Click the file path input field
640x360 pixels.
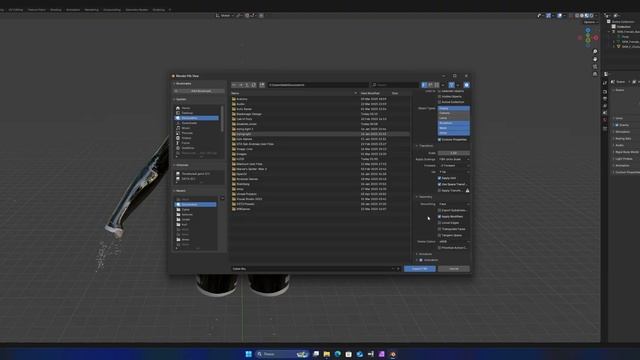[318, 85]
